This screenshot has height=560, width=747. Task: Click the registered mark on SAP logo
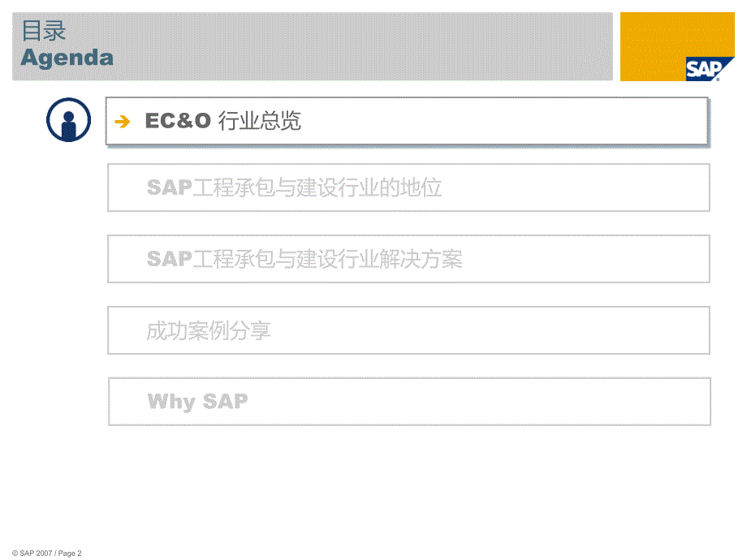[718, 79]
